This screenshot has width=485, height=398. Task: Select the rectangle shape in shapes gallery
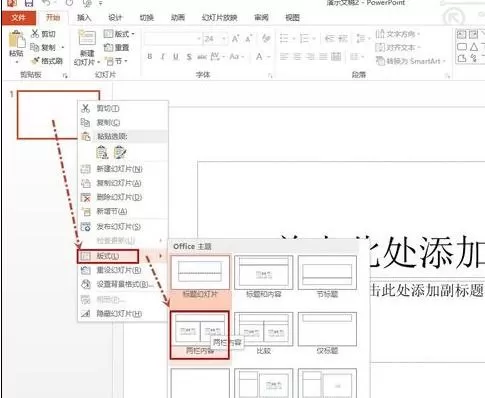(462, 47)
